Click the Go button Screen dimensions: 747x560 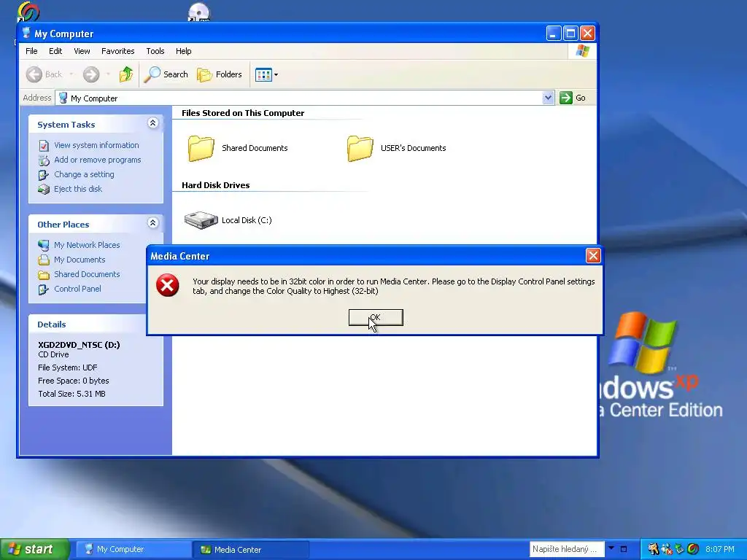click(x=573, y=98)
